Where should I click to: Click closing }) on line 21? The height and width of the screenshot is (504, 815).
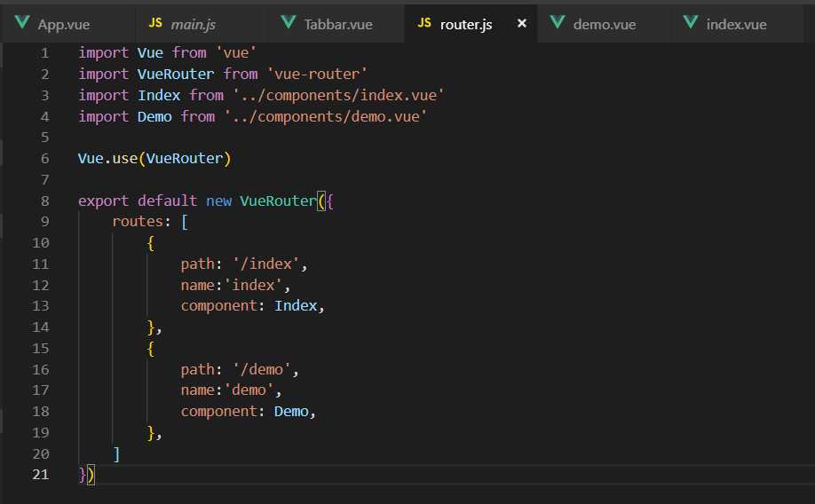[86, 475]
